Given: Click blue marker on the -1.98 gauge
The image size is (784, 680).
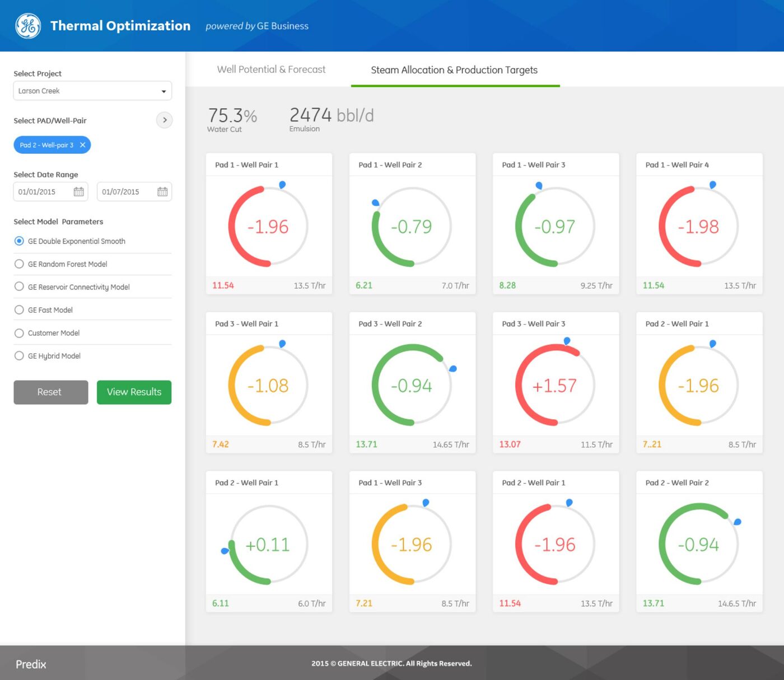Looking at the screenshot, I should [x=713, y=185].
